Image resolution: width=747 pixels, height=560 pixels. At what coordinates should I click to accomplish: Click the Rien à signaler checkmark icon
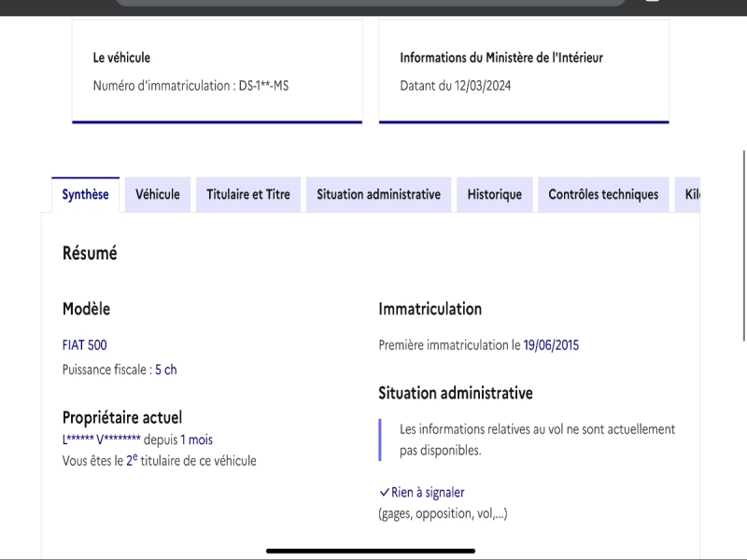385,493
